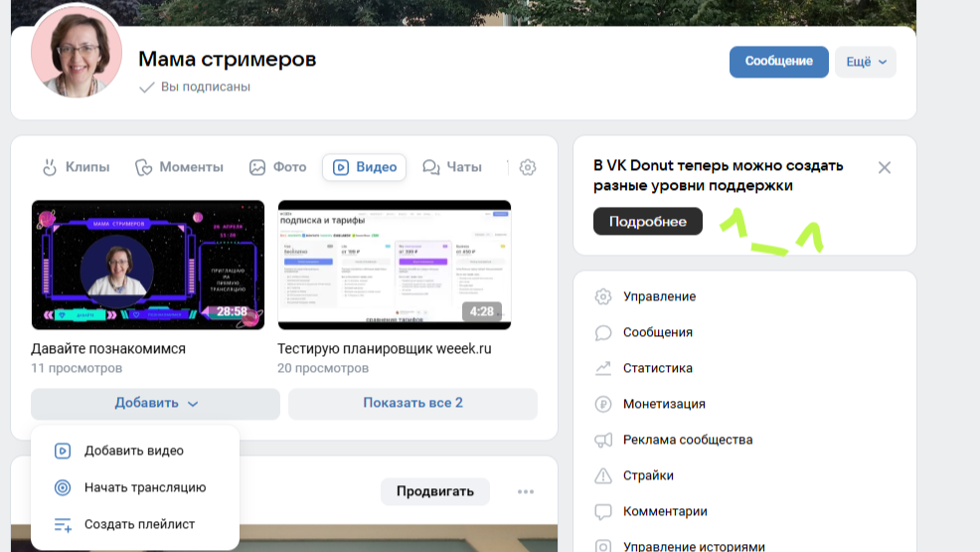Click the Вы подписаны status
The image size is (980, 552).
click(195, 87)
